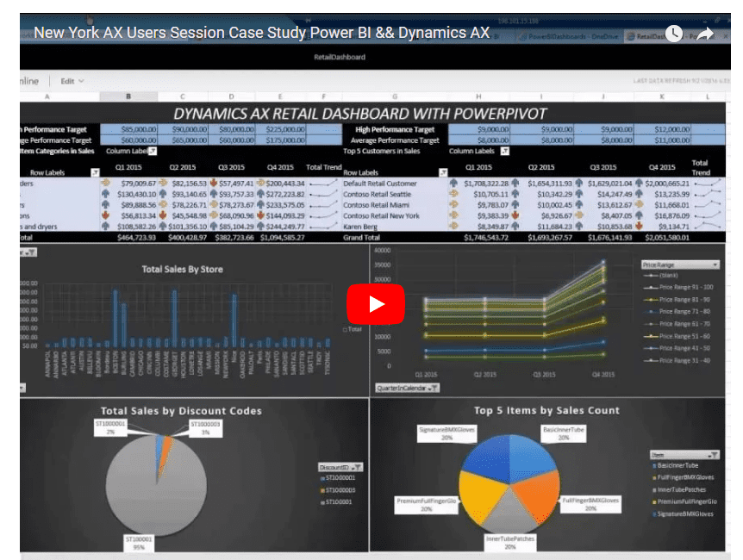Open Row Labels filter in Top 5 Customers table
This screenshot has height=560, width=743.
(443, 172)
